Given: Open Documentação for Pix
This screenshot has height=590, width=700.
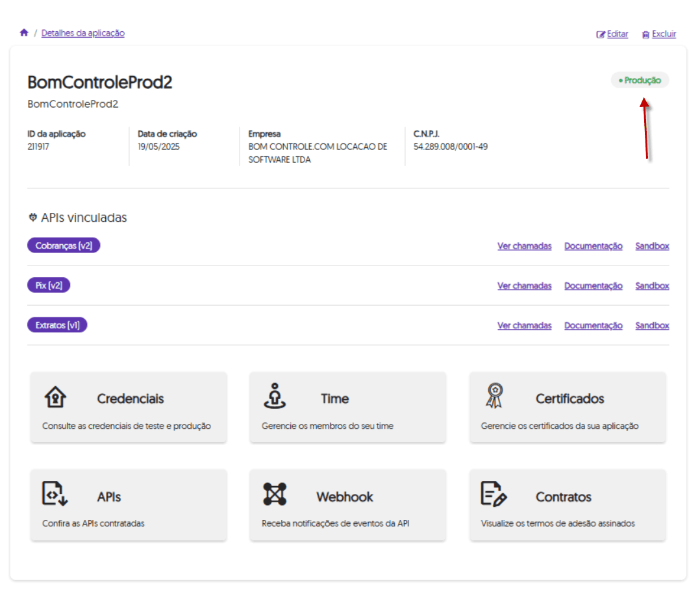Looking at the screenshot, I should click(x=594, y=286).
